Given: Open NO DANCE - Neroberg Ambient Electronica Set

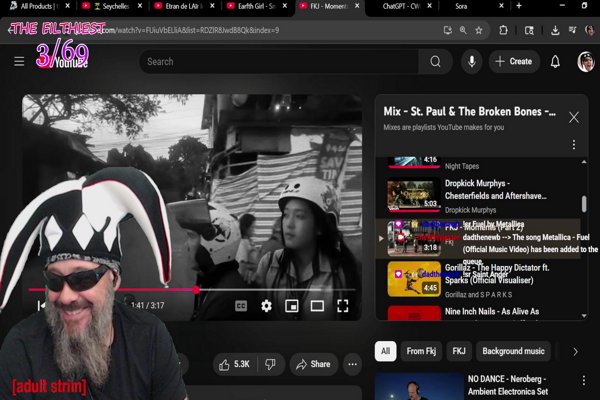Looking at the screenshot, I should 508,385.
